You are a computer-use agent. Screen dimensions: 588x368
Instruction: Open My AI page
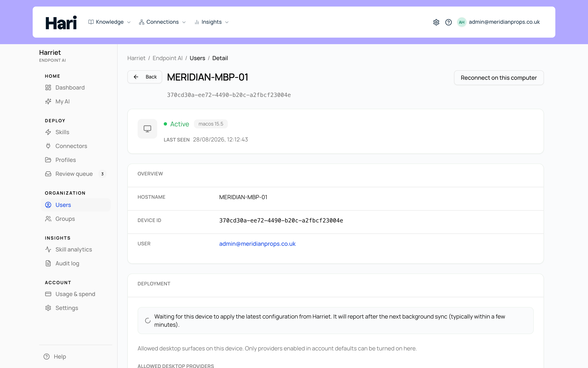75,101
